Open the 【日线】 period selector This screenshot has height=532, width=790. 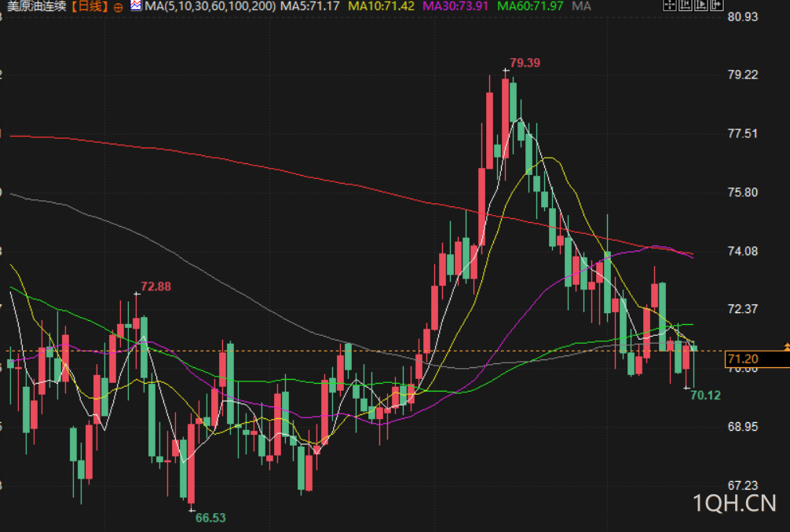(x=90, y=6)
